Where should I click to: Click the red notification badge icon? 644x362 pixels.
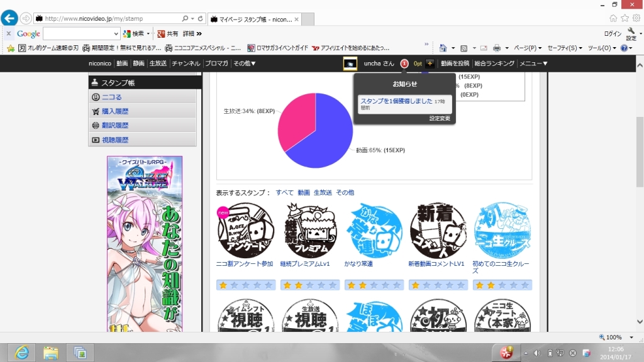click(x=404, y=63)
